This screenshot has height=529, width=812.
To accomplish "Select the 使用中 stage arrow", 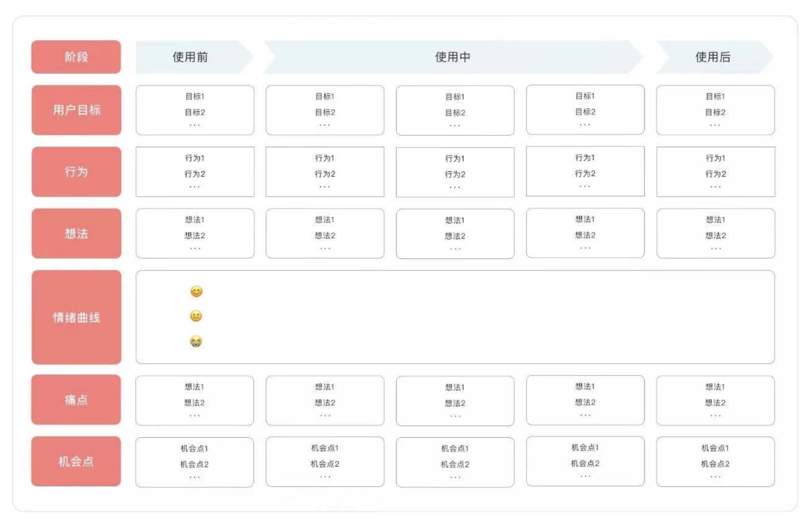I will 453,57.
